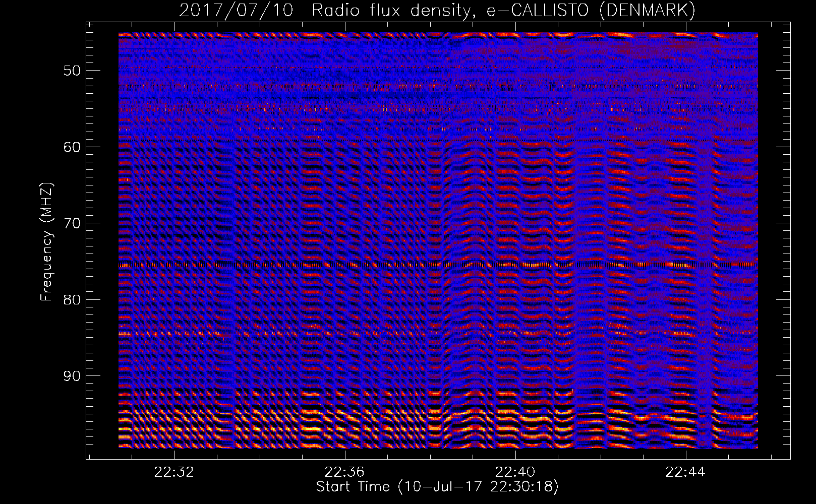Click the 22:44 time tick label
Screen dimensions: 816x504
[685, 472]
